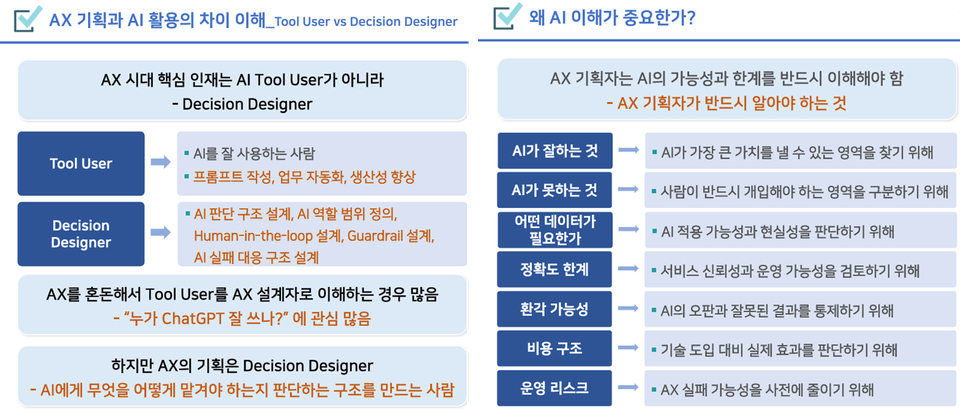Select the Decision Designer blue box
Viewport: 960px width, 419px height.
tap(81, 234)
